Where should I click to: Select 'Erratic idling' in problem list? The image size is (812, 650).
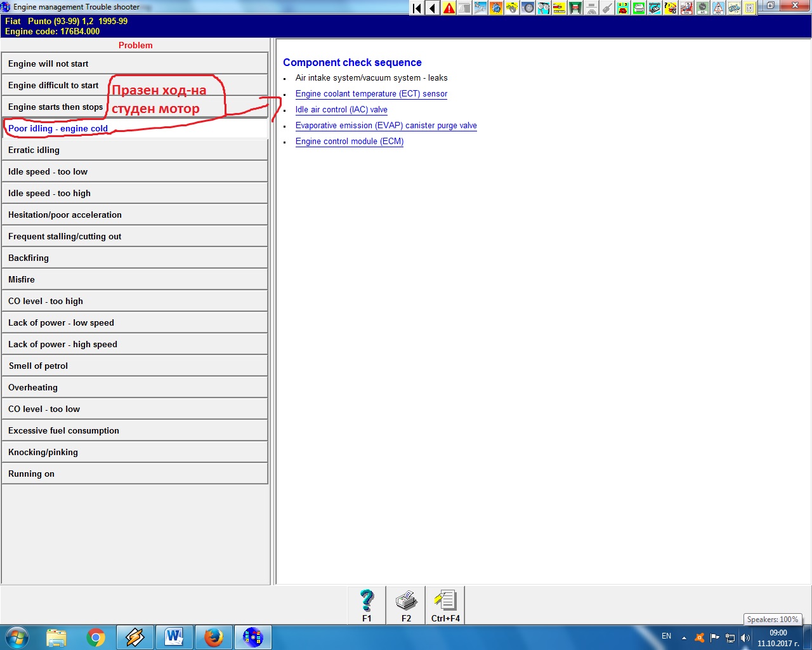(134, 150)
